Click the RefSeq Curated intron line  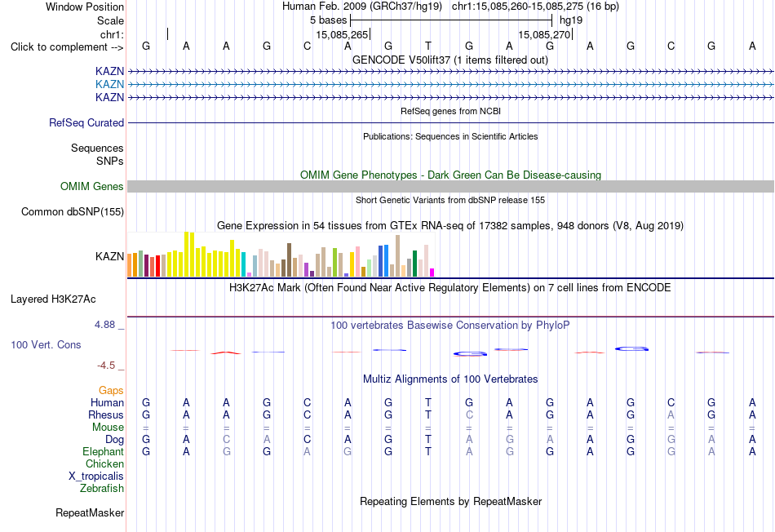pos(451,122)
